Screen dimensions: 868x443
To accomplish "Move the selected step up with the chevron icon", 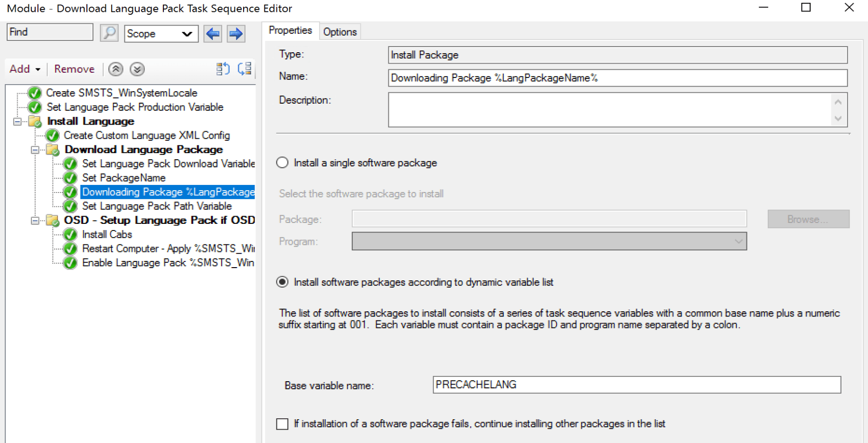I will (x=115, y=69).
